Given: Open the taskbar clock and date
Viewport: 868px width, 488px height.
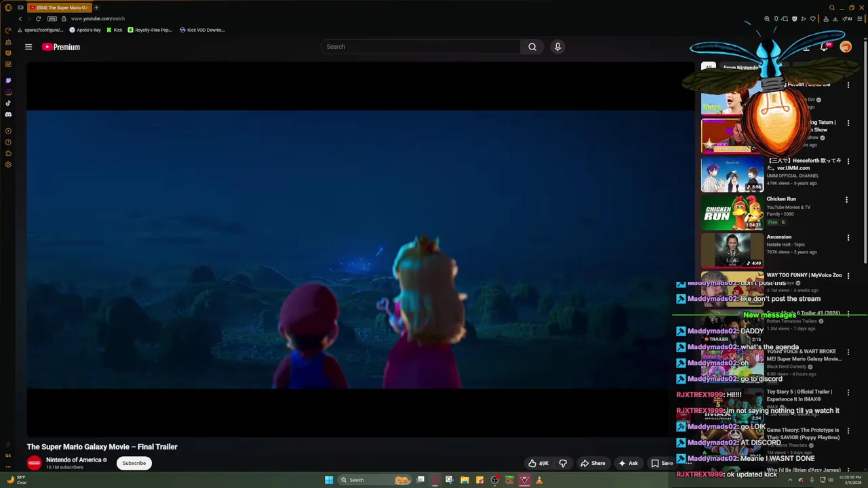Looking at the screenshot, I should [848, 480].
